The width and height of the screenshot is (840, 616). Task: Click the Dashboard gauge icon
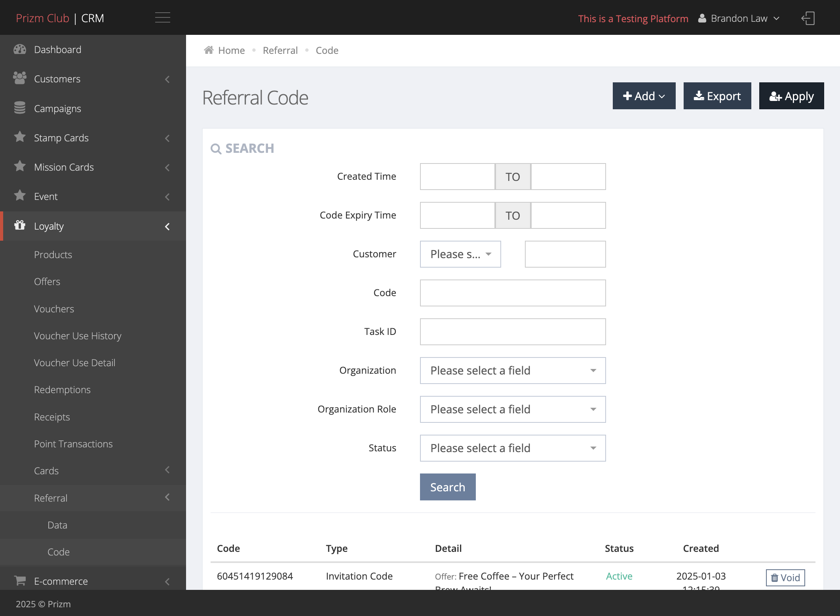click(20, 49)
